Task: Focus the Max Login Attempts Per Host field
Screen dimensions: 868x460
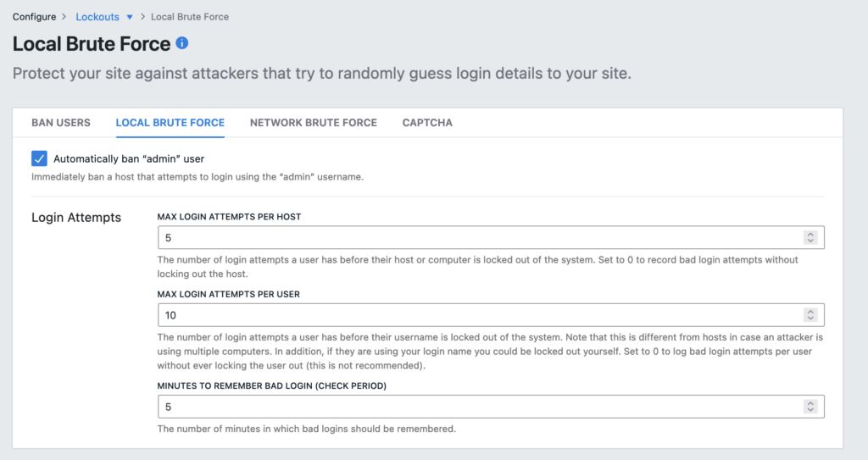Action: 491,237
